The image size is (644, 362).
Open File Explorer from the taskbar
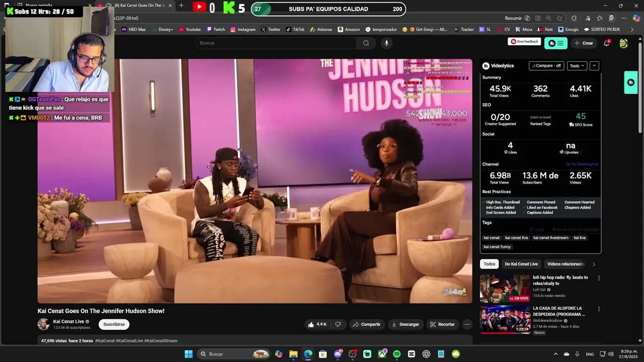pos(293,354)
